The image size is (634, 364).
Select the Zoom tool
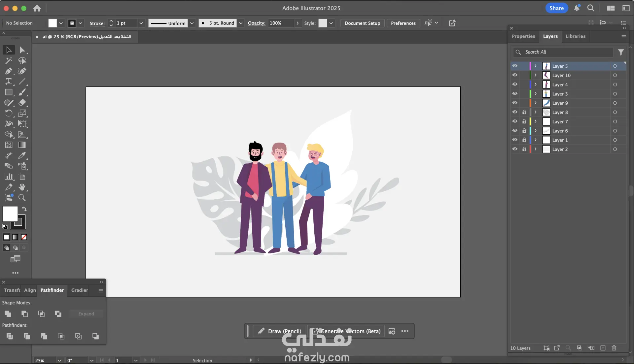(22, 198)
